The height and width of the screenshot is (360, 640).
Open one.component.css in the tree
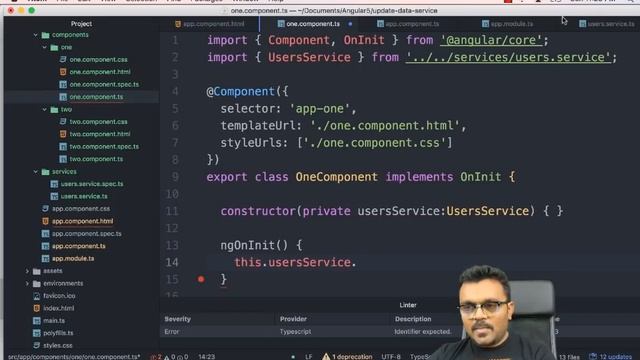point(98,60)
